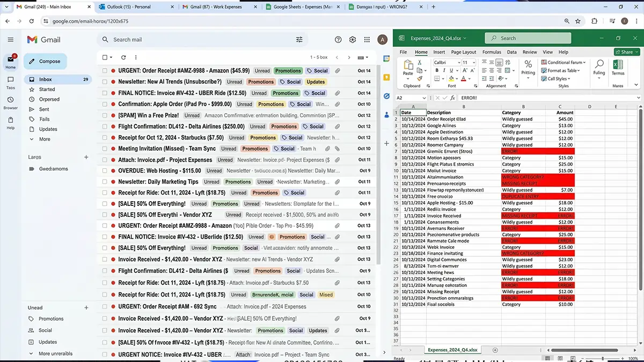Apply bold formatting in Excel

(437, 70)
